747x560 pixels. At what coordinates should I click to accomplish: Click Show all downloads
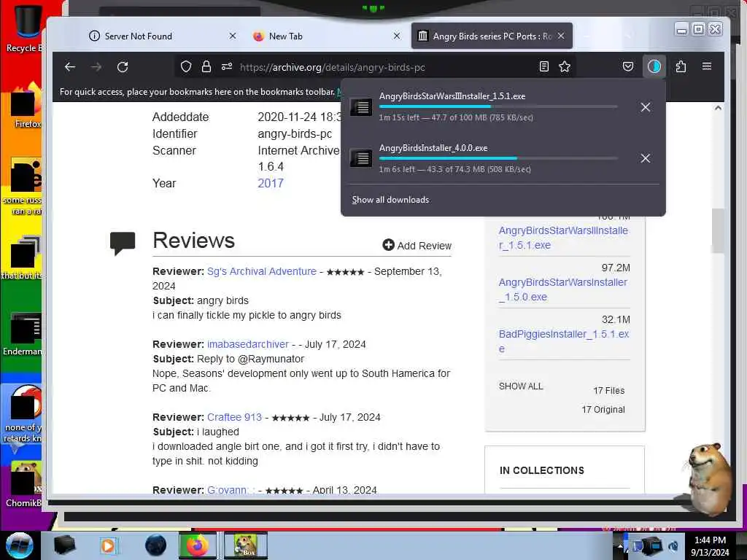[x=391, y=200]
